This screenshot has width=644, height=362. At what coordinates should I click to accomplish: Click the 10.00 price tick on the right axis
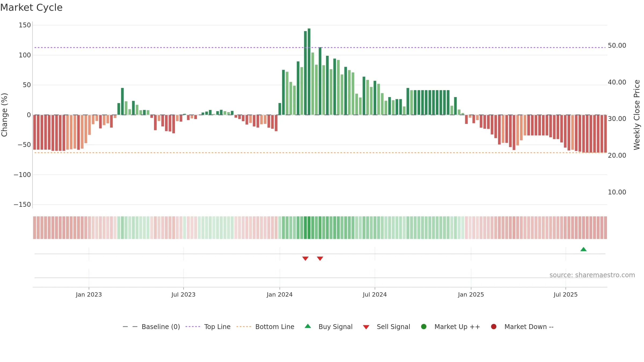click(x=617, y=192)
